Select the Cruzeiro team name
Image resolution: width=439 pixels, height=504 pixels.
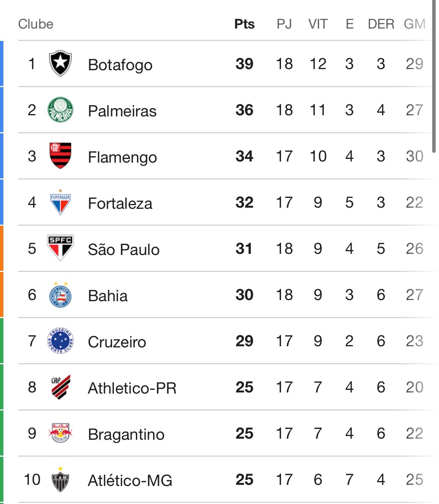pos(117,342)
